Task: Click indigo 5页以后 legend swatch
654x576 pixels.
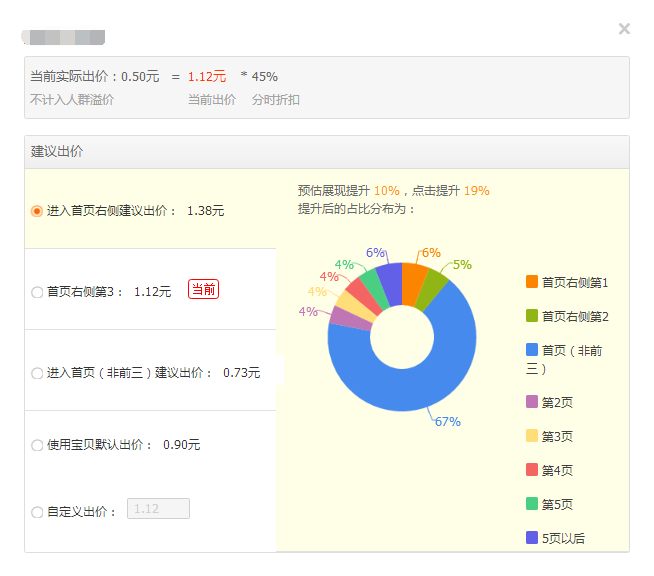Action: [532, 538]
